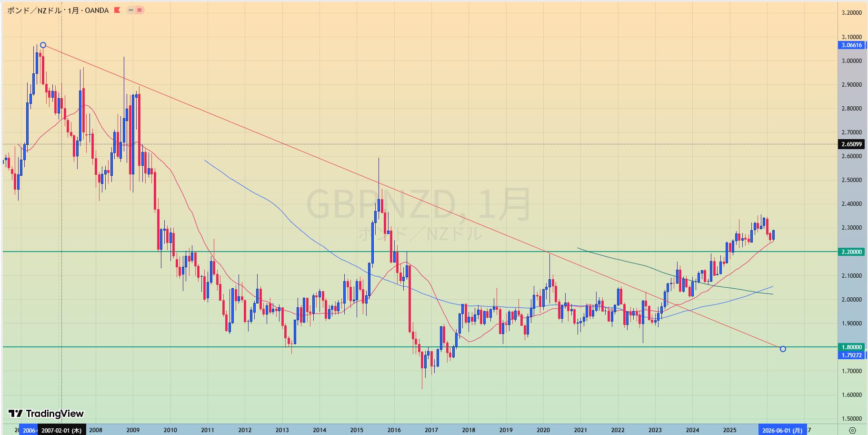This screenshot has width=868, height=435.
Task: Open chart settings hexagon icon at bottom right
Action: [852, 430]
